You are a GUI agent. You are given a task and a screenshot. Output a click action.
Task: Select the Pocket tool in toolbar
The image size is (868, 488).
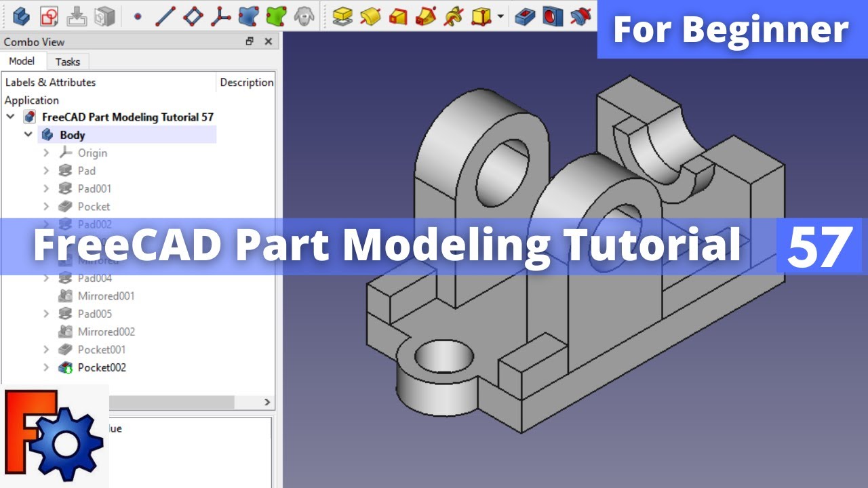click(525, 16)
